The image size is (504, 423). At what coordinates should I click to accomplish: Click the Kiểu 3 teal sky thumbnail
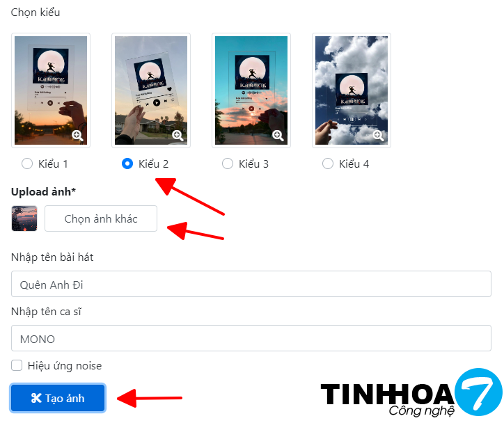coord(251,90)
